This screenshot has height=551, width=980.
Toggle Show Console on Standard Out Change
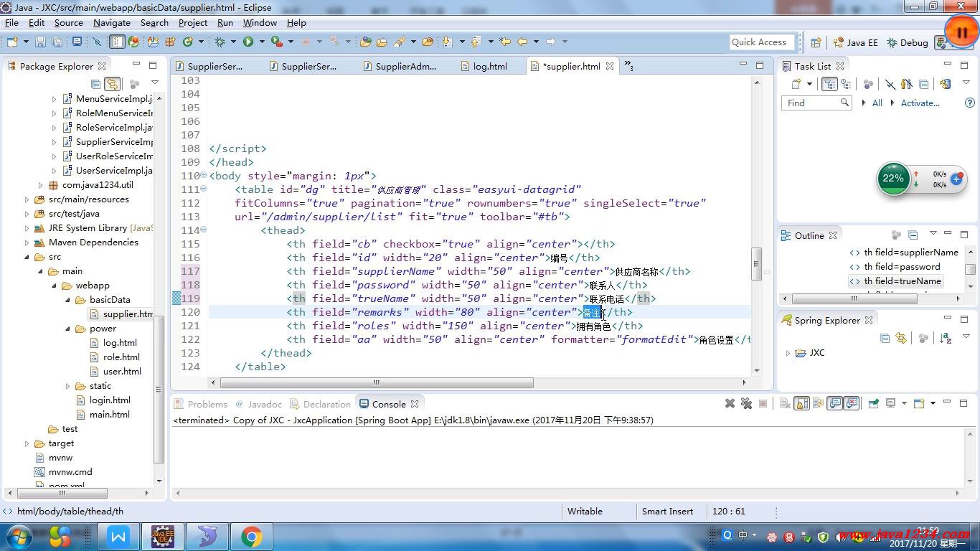coord(834,403)
